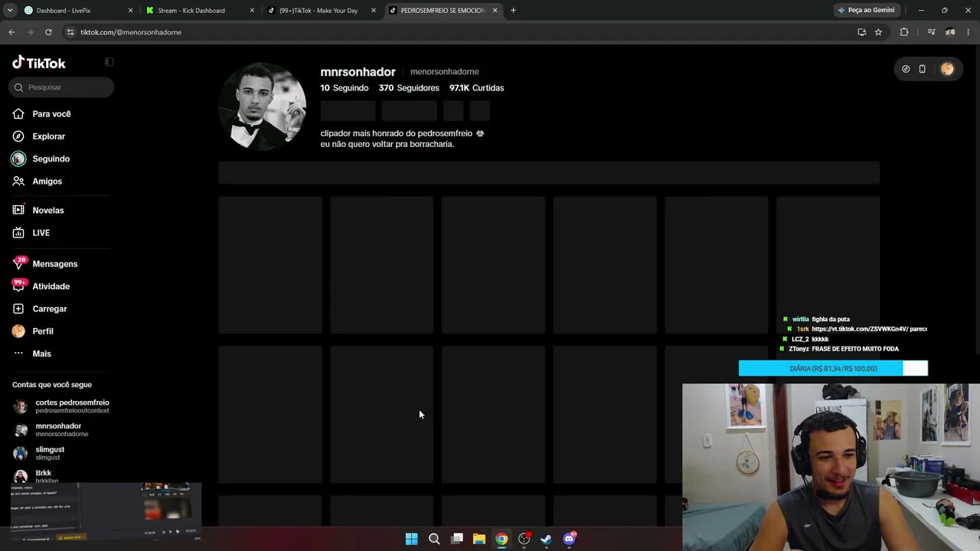Image resolution: width=980 pixels, height=551 pixels.
Task: View the 370 Seguidores list
Action: click(409, 88)
